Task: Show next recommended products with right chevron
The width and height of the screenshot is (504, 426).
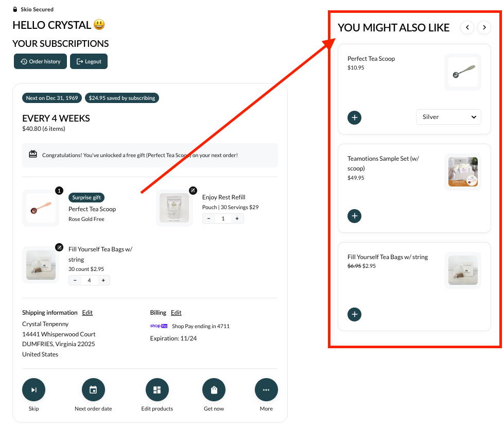Action: click(484, 27)
